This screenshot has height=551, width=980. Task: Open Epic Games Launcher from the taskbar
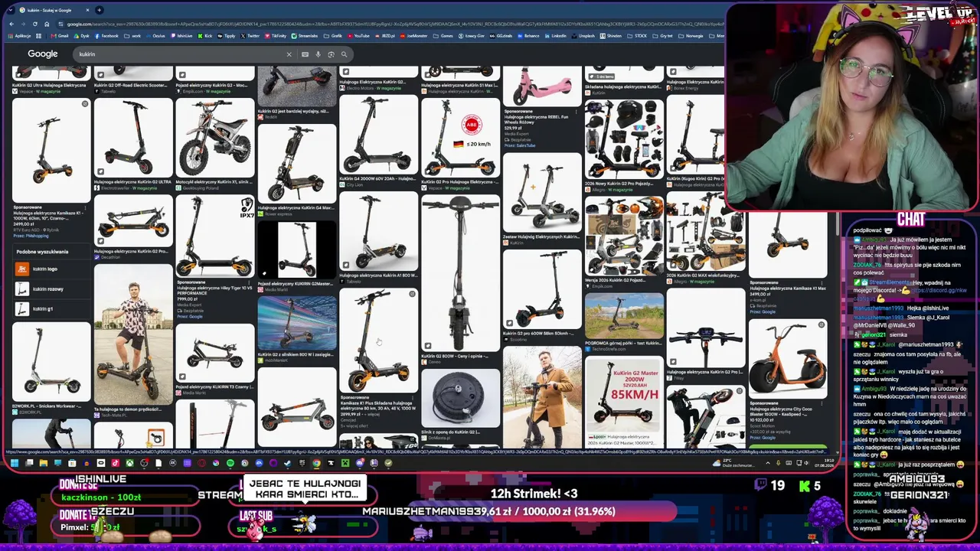tap(302, 463)
